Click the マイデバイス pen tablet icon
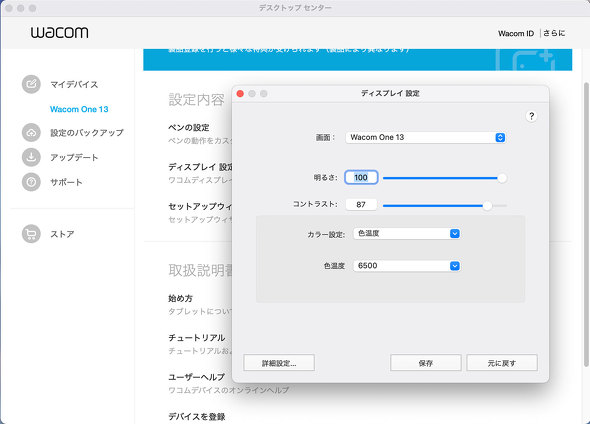 tap(31, 84)
